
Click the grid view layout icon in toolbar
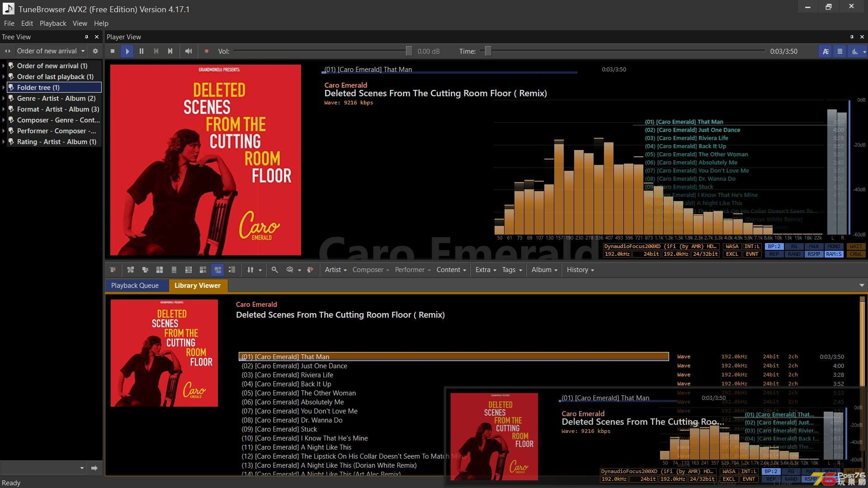coord(160,269)
